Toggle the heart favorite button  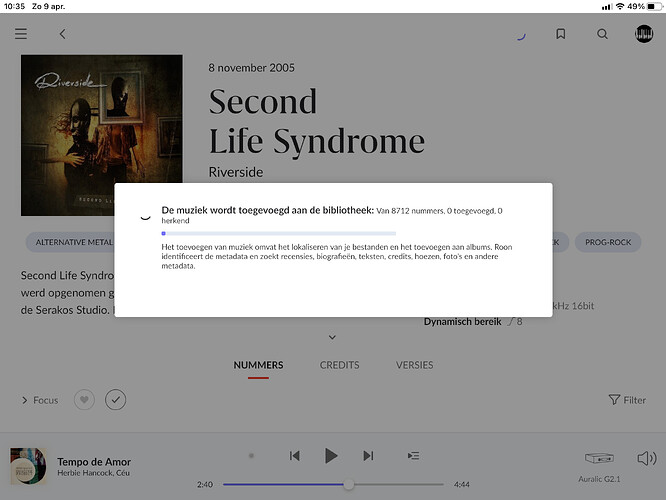click(x=86, y=400)
